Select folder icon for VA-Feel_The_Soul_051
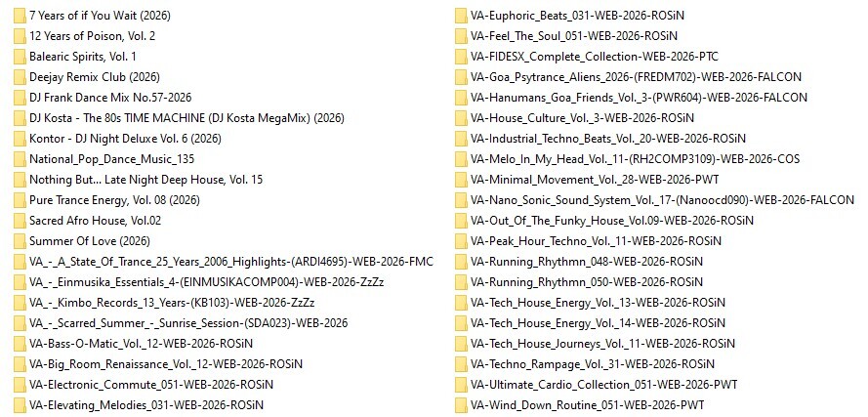868x417 pixels. [x=461, y=36]
